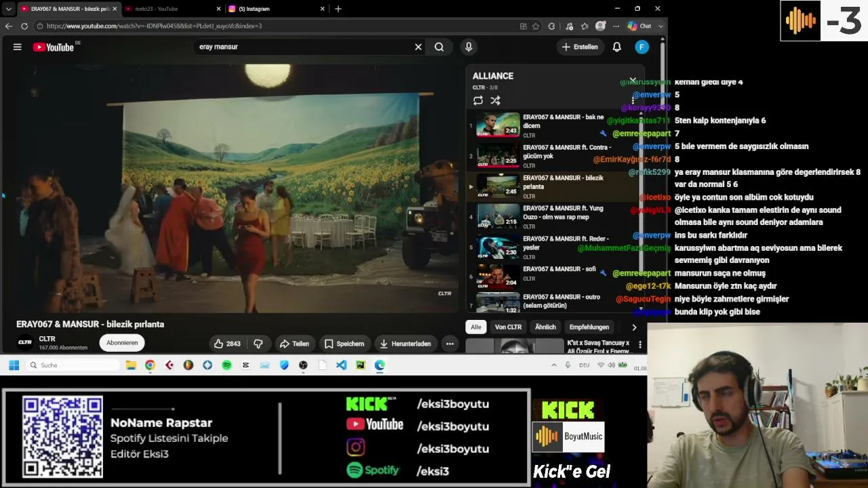Switch to Edge in the taskbar

coord(380,365)
